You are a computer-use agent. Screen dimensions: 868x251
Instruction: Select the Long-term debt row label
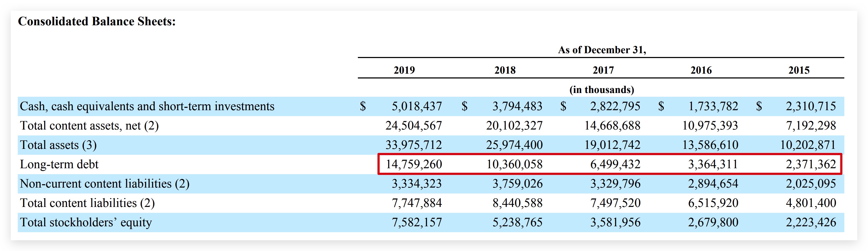pos(59,164)
